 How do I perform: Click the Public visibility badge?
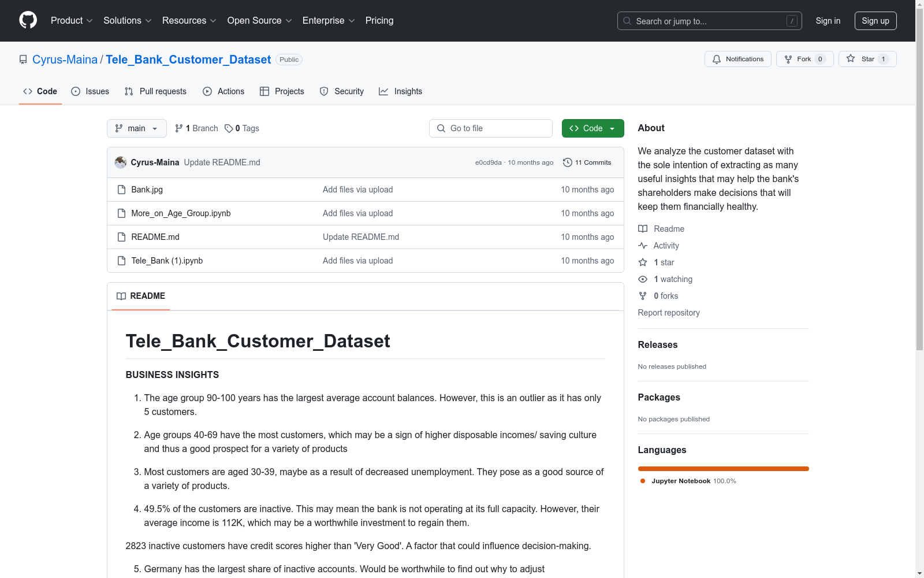coord(289,60)
